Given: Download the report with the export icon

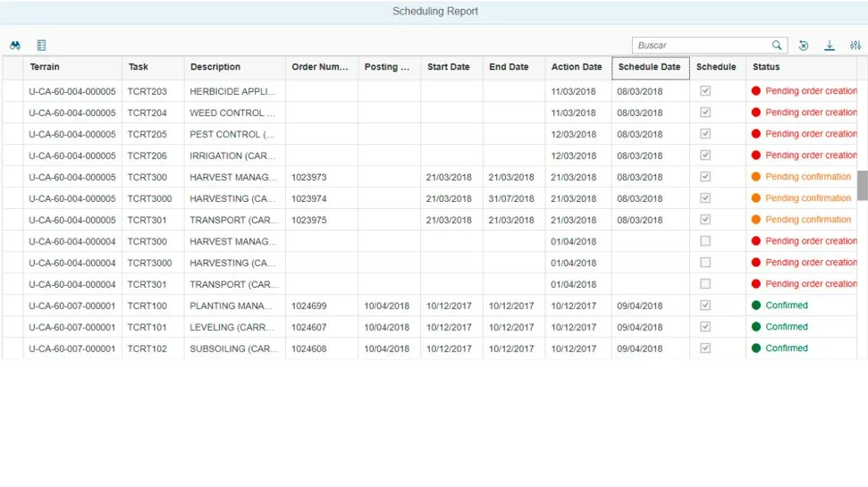Looking at the screenshot, I should point(830,46).
